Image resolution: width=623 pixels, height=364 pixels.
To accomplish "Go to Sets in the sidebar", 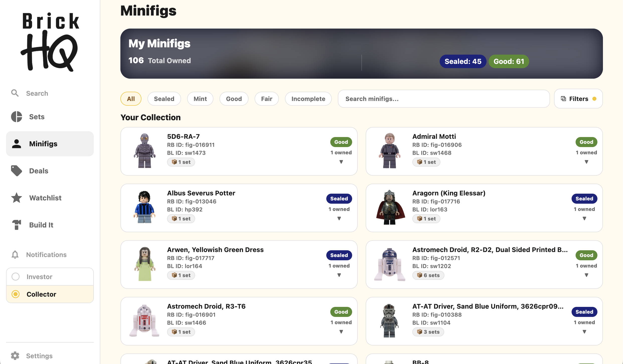I will 50,117.
